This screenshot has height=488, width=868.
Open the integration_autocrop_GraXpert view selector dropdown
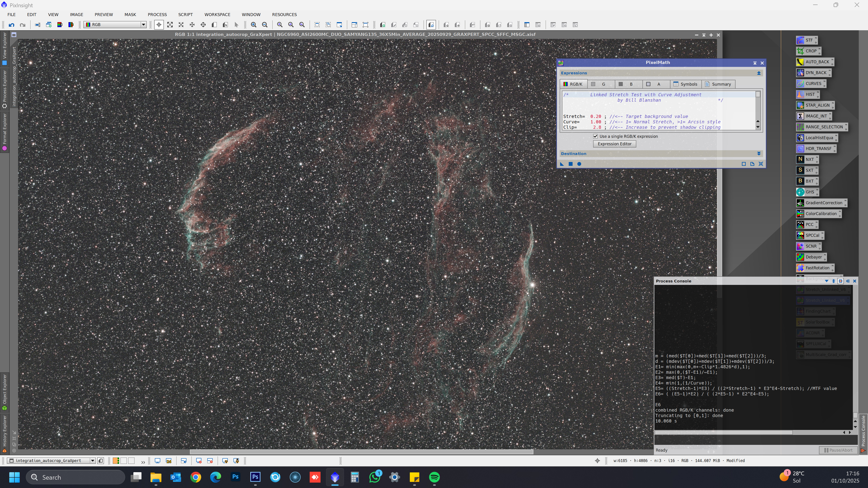(92, 461)
